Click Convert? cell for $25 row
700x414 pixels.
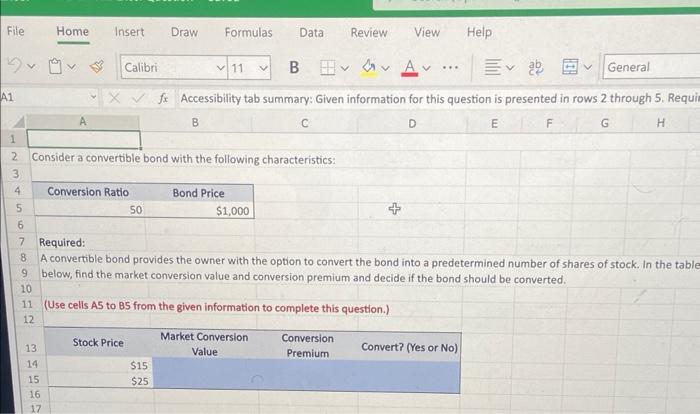pyautogui.click(x=408, y=384)
